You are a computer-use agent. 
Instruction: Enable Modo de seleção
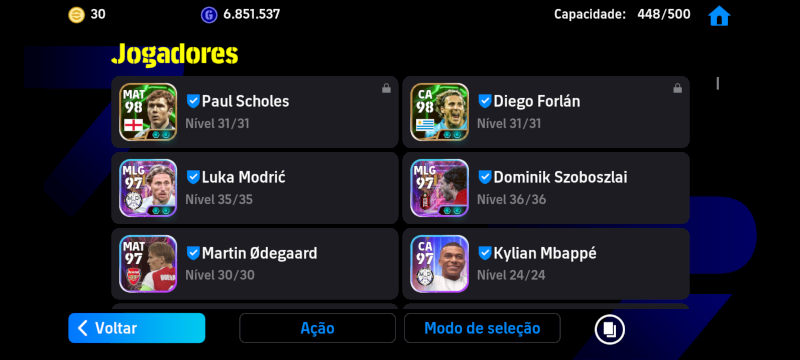482,328
